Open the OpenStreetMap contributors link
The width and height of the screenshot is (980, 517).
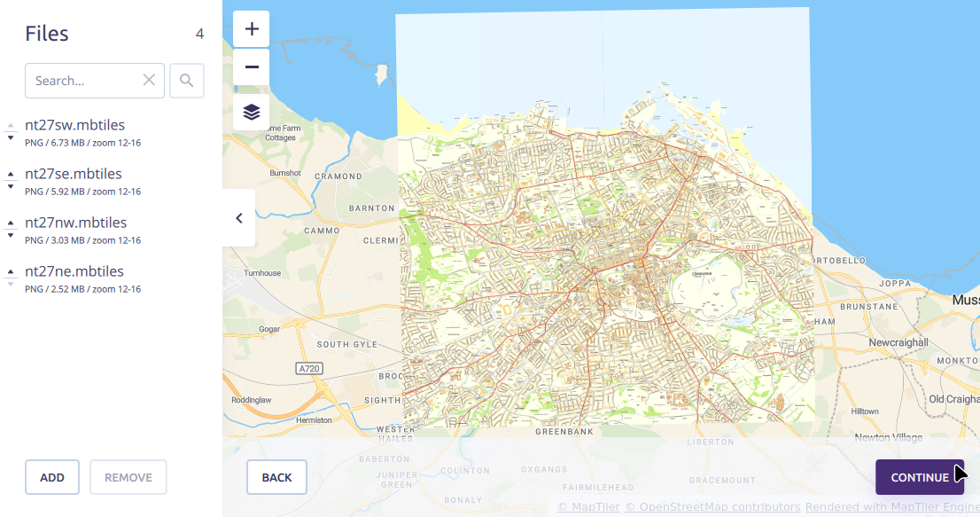(712, 507)
